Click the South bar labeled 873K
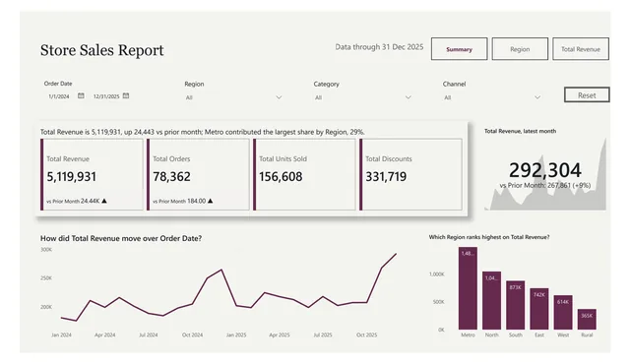 coord(516,305)
